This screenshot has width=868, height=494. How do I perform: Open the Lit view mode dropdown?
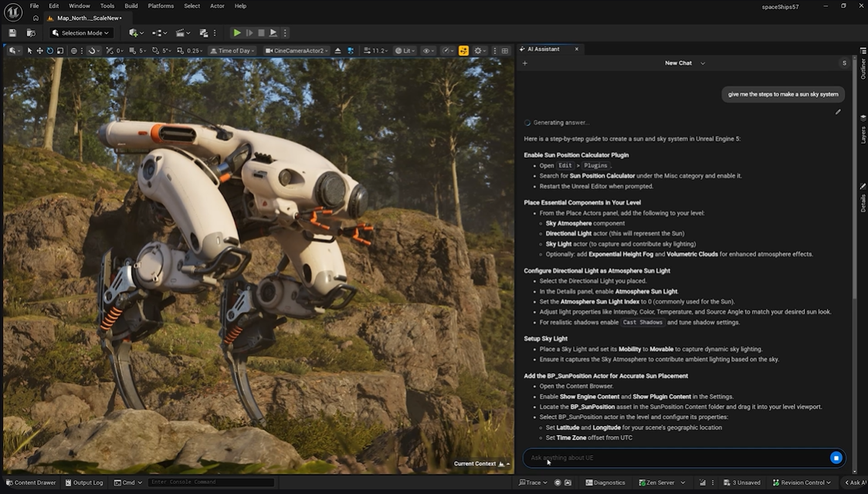[405, 51]
